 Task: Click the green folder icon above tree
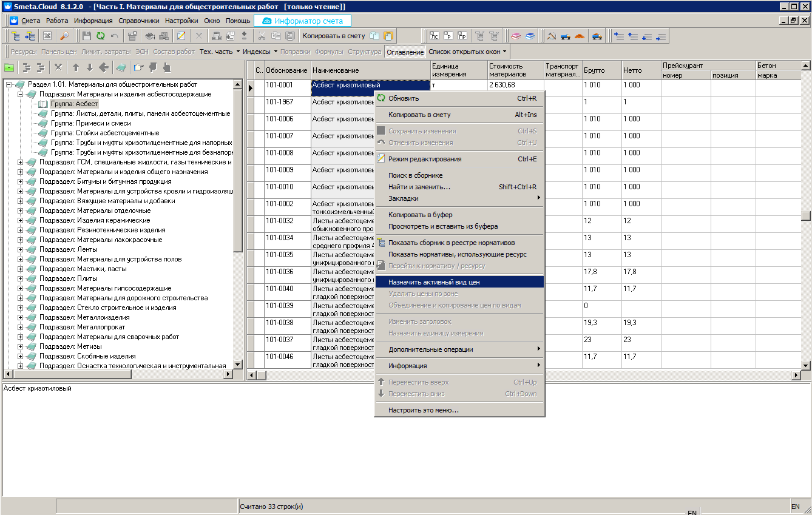(x=9, y=67)
